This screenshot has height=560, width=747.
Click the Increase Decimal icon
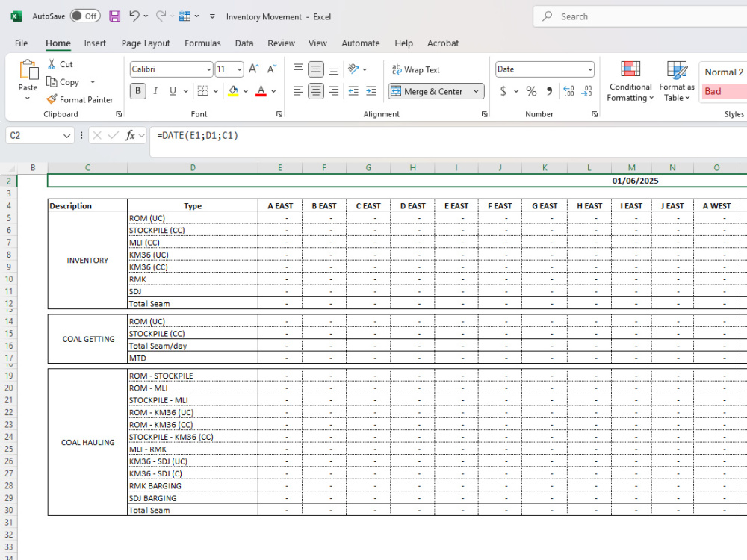point(568,91)
